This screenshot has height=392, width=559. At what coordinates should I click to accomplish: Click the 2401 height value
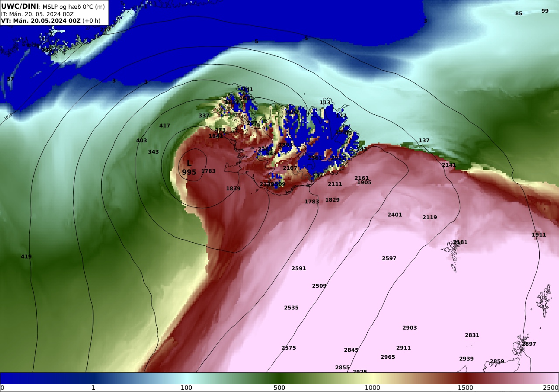click(395, 215)
